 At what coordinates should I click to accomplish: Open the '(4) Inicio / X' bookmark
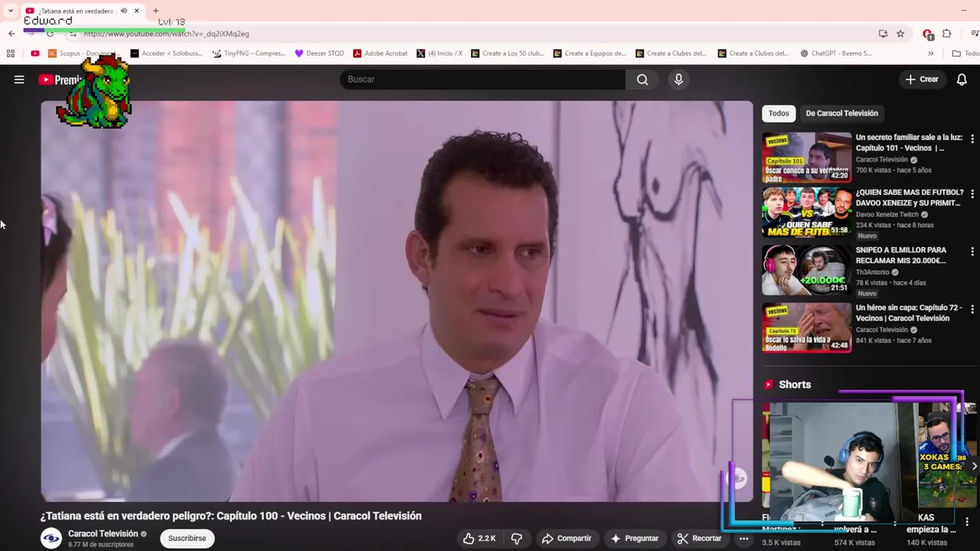coord(439,54)
